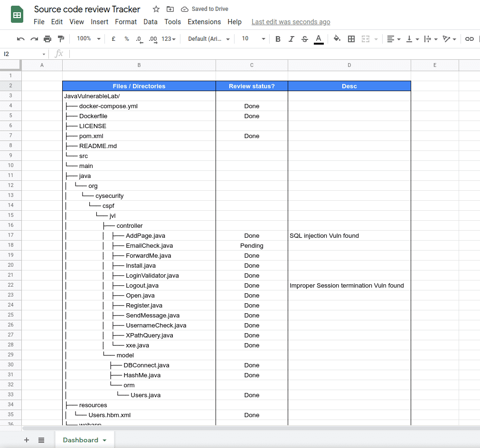480x448 pixels.
Task: Open the text rotation dropdown
Action: click(x=450, y=39)
